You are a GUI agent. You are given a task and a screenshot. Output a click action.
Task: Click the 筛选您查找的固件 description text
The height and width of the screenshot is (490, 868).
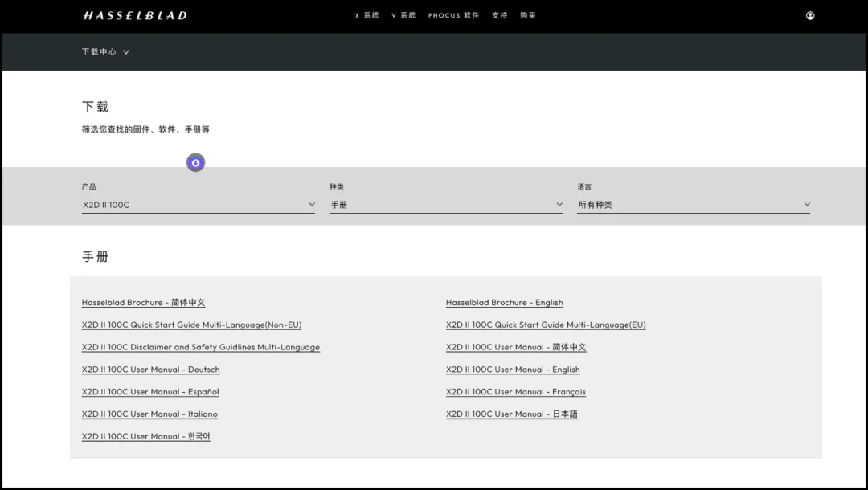(x=145, y=129)
